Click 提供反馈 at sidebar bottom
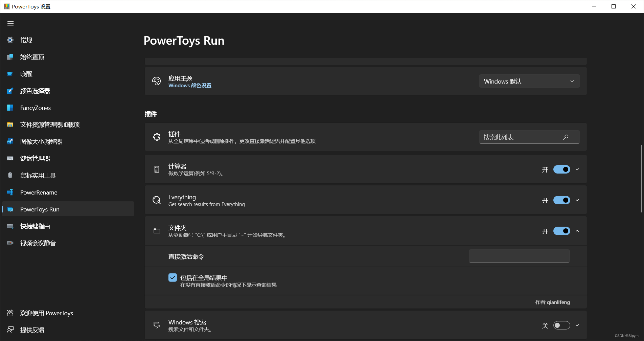This screenshot has height=341, width=644. pos(68,330)
